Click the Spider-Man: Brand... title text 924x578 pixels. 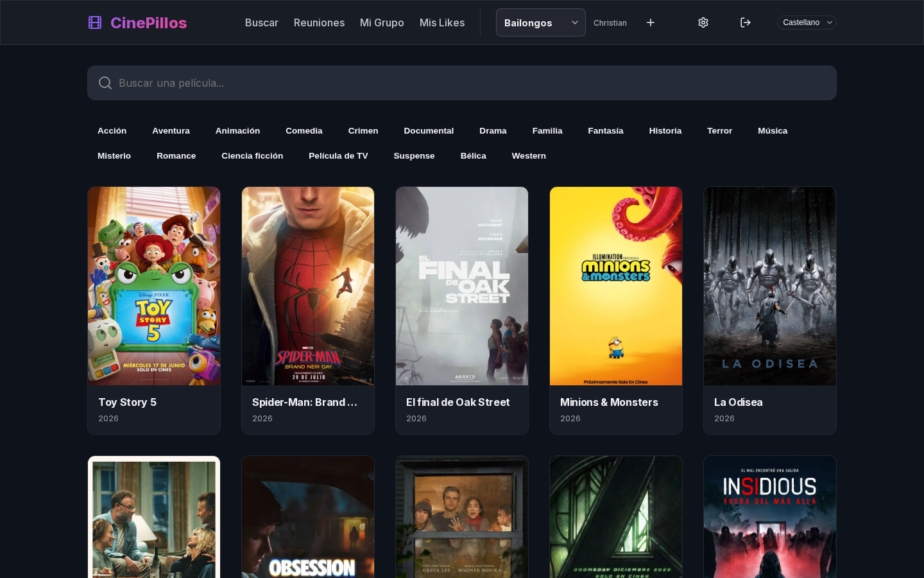click(305, 402)
